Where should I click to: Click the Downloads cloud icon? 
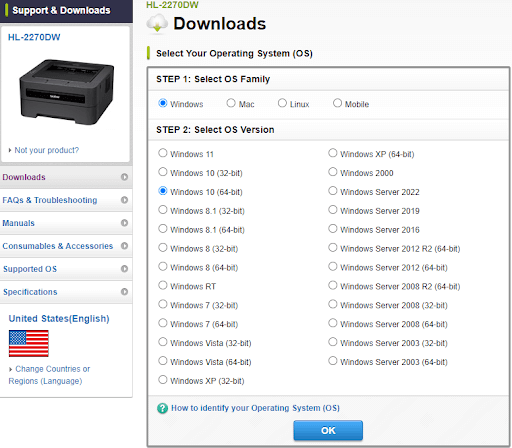click(157, 24)
